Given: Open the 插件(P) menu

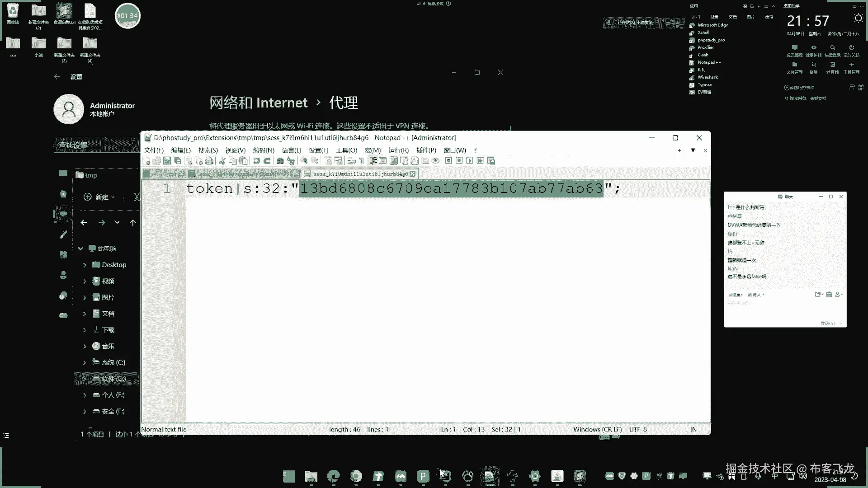Looking at the screenshot, I should click(426, 150).
